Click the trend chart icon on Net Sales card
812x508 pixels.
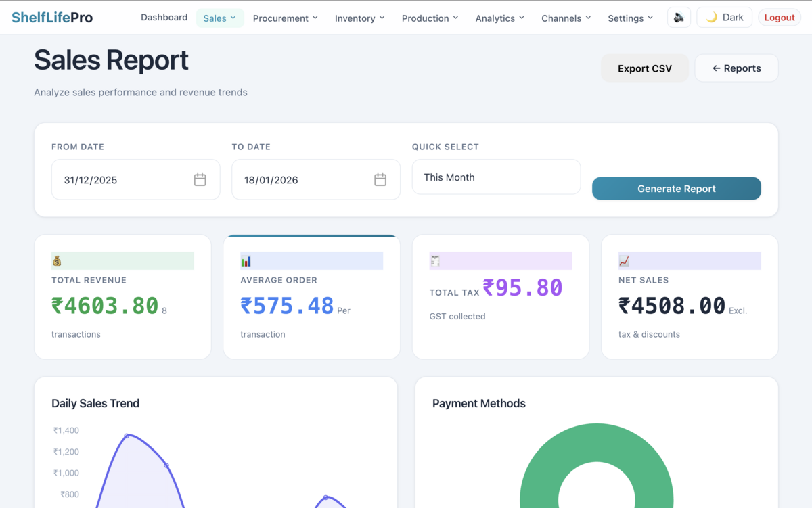click(625, 260)
